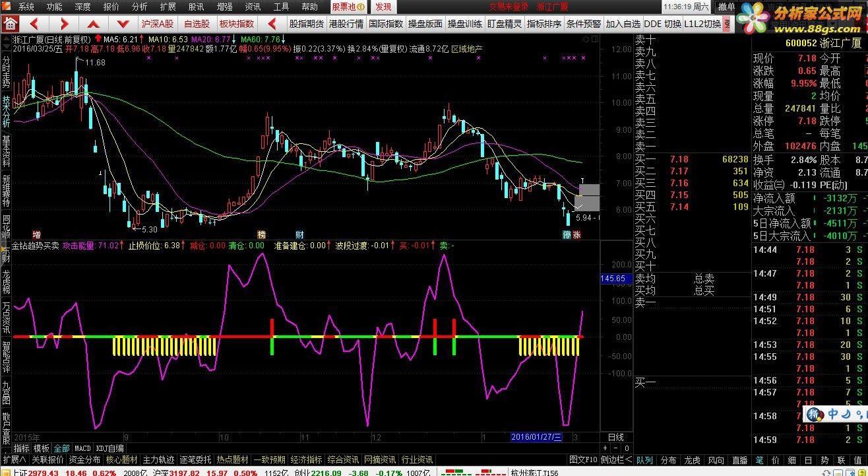The height and width of the screenshot is (476, 868).
Task: Switch to 直播 tab in right panel
Action: coord(739,459)
